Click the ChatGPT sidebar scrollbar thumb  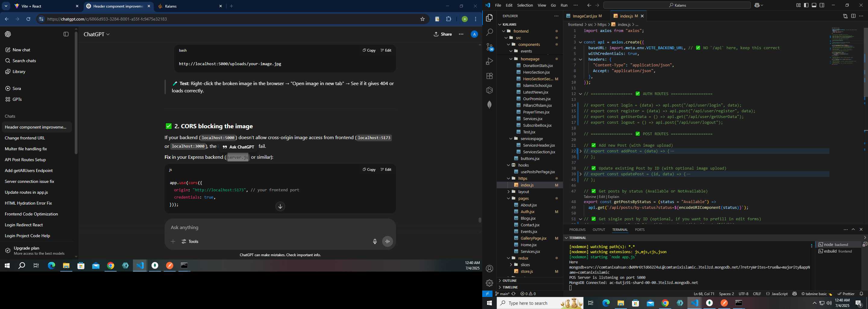tap(76, 93)
